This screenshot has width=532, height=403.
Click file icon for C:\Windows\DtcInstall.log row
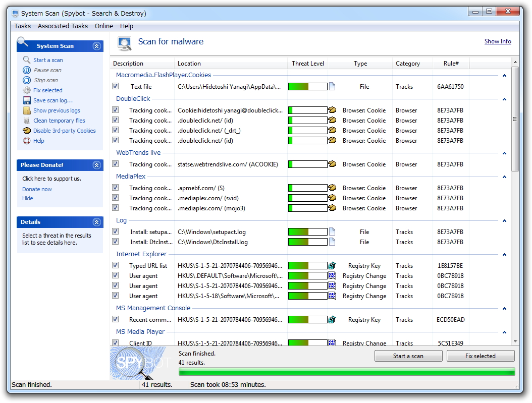coord(332,242)
